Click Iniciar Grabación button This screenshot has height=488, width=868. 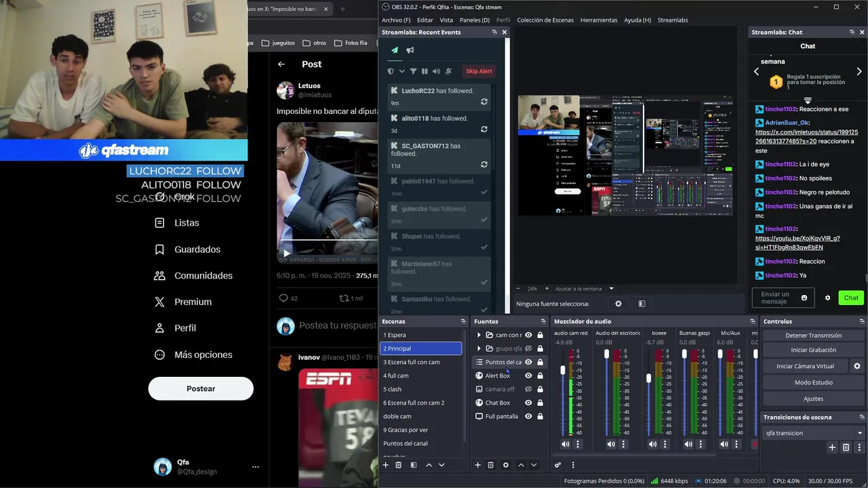[813, 350]
